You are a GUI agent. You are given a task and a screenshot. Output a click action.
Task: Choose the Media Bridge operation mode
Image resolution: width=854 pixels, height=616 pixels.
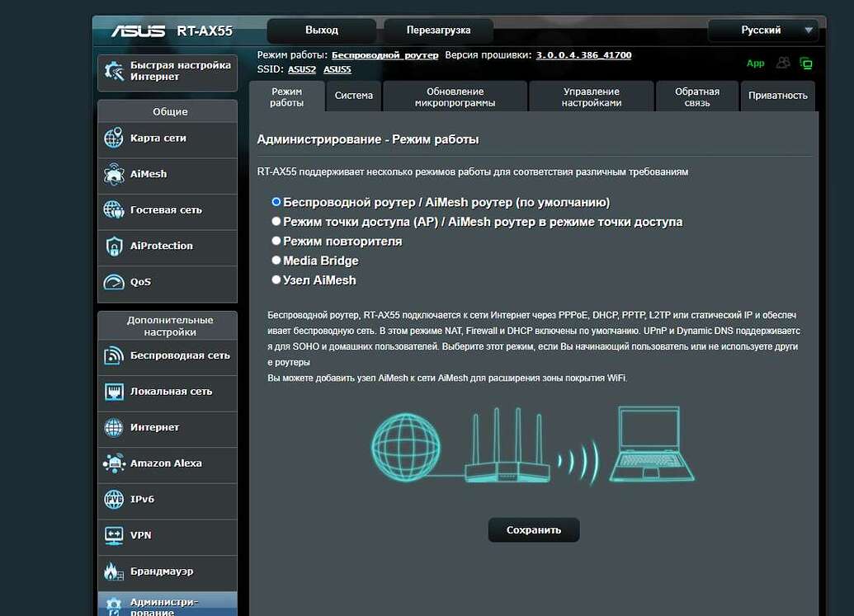(276, 261)
